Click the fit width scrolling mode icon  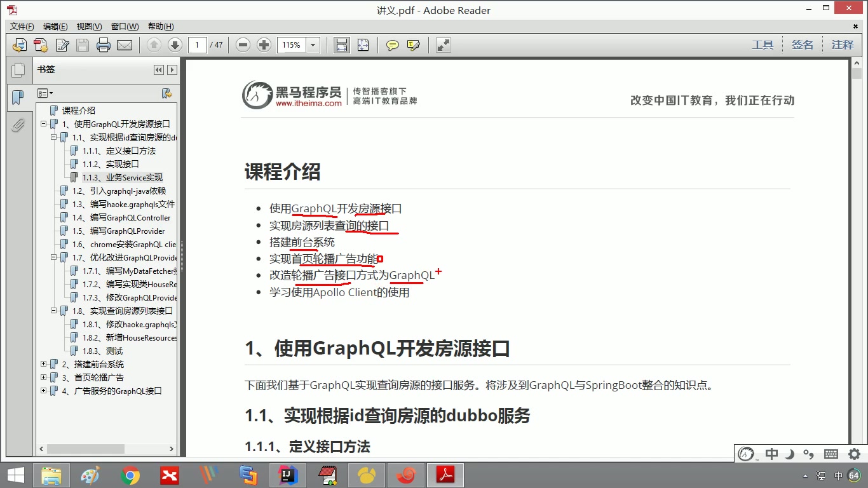pyautogui.click(x=342, y=45)
